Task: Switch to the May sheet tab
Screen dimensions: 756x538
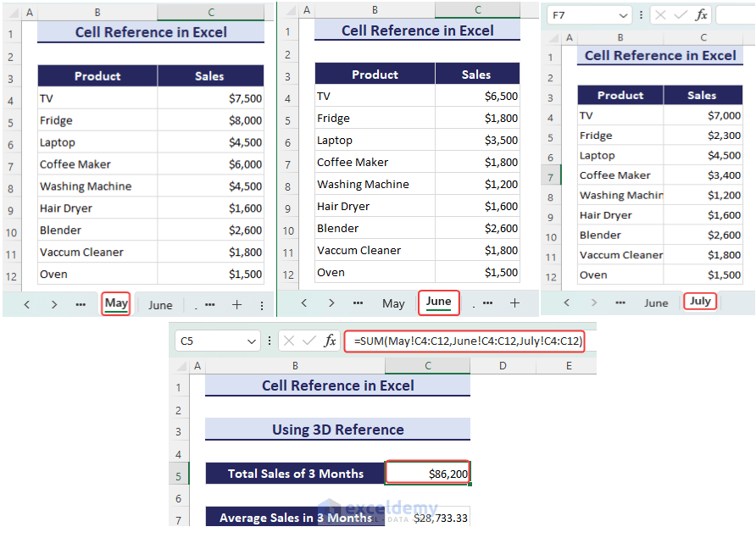Action: pos(116,302)
